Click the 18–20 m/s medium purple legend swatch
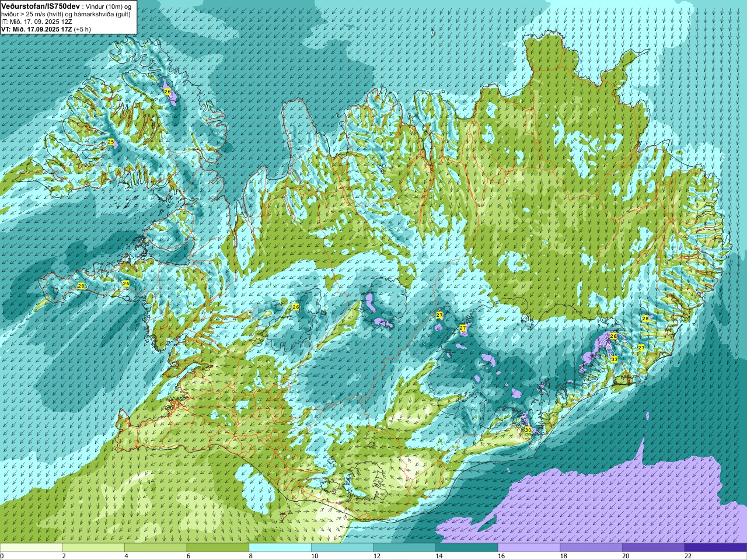 [591, 548]
